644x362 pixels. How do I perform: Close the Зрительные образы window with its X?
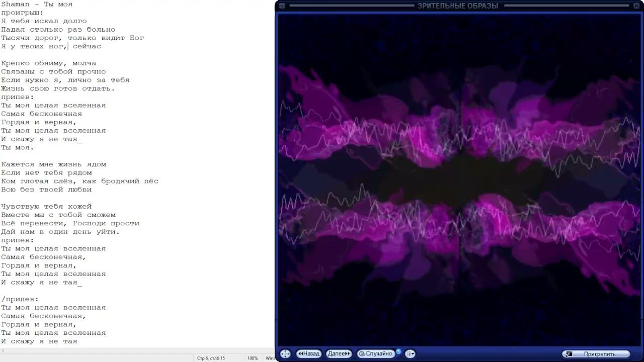click(x=636, y=6)
